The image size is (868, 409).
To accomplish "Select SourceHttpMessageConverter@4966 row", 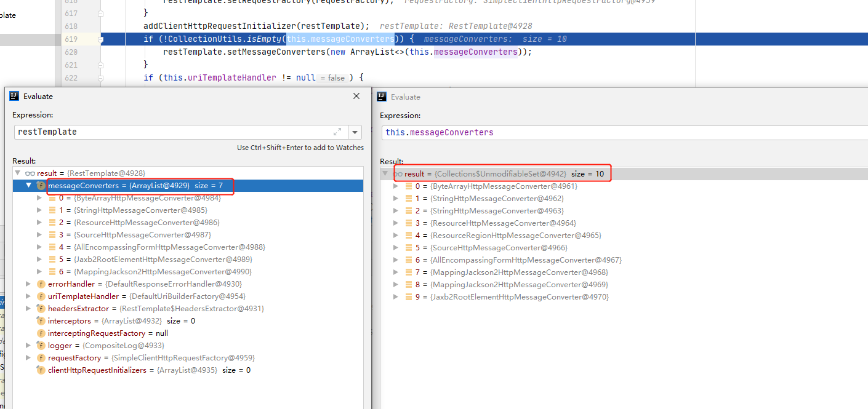I will 624,248.
